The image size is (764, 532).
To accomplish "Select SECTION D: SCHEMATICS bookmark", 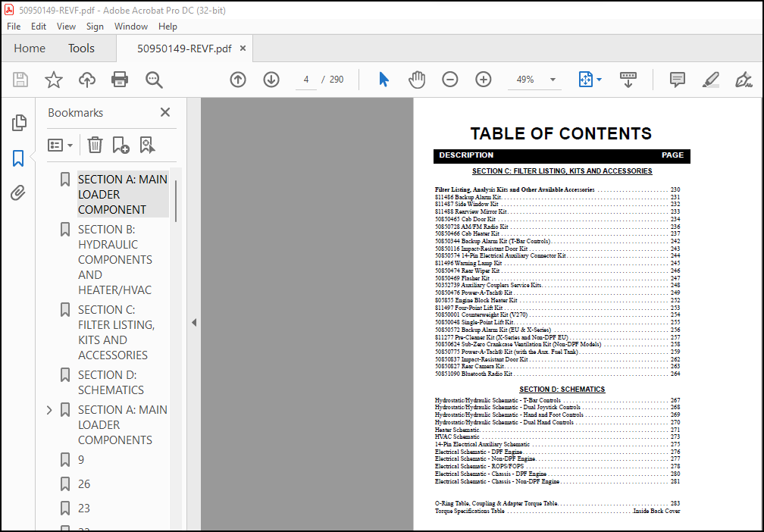I will pyautogui.click(x=111, y=383).
